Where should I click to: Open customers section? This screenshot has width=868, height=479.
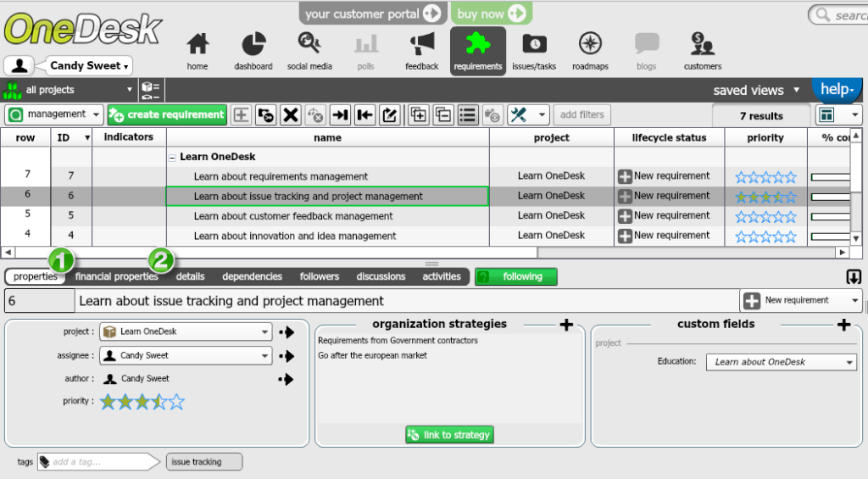pyautogui.click(x=703, y=52)
